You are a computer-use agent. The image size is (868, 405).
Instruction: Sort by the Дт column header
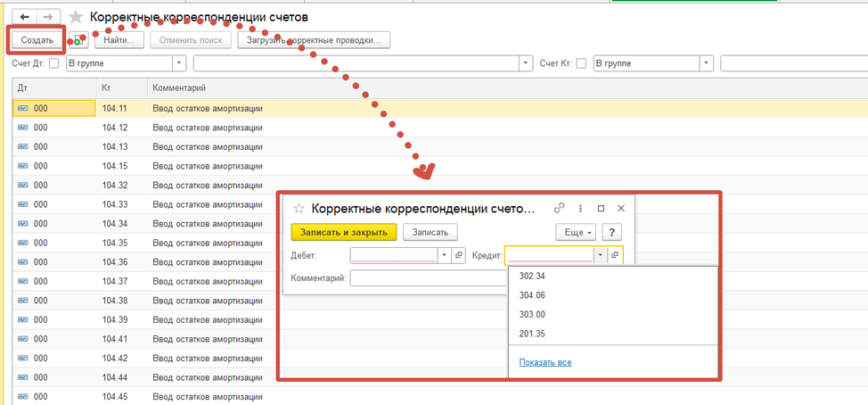[x=54, y=88]
